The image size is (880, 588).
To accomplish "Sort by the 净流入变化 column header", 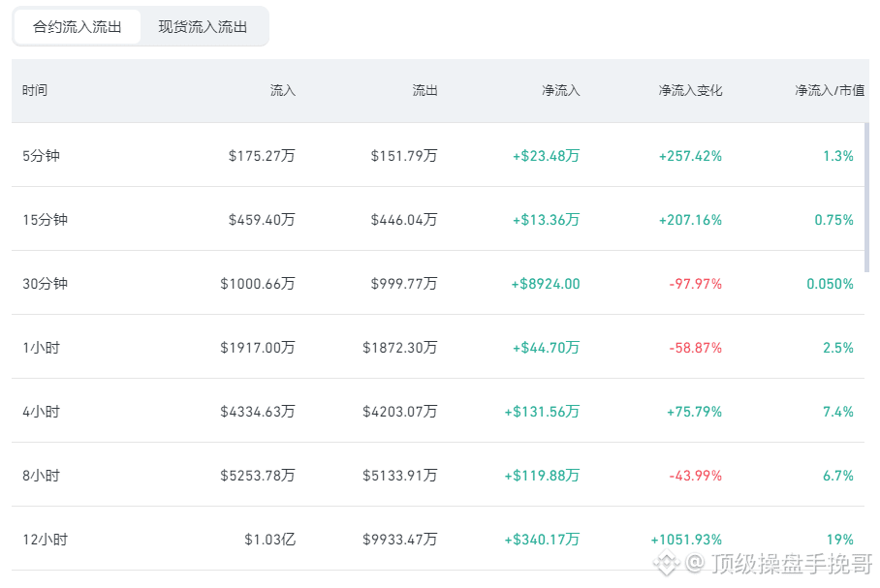I will 690,90.
